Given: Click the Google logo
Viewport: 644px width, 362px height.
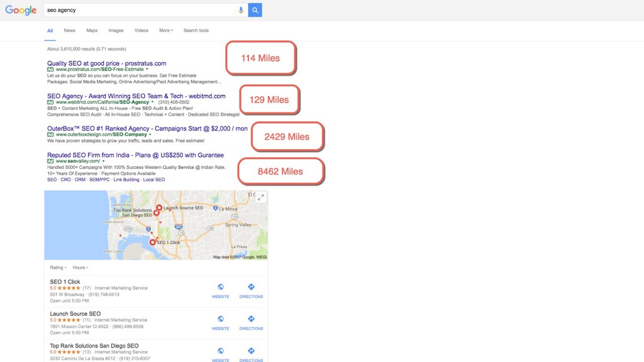Looking at the screenshot, I should coord(21,10).
